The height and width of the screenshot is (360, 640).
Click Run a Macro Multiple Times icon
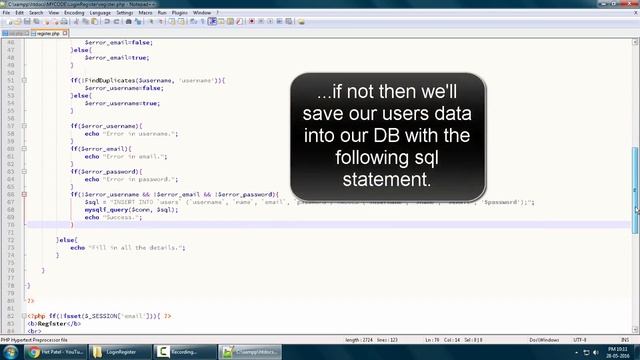pyautogui.click(x=279, y=21)
